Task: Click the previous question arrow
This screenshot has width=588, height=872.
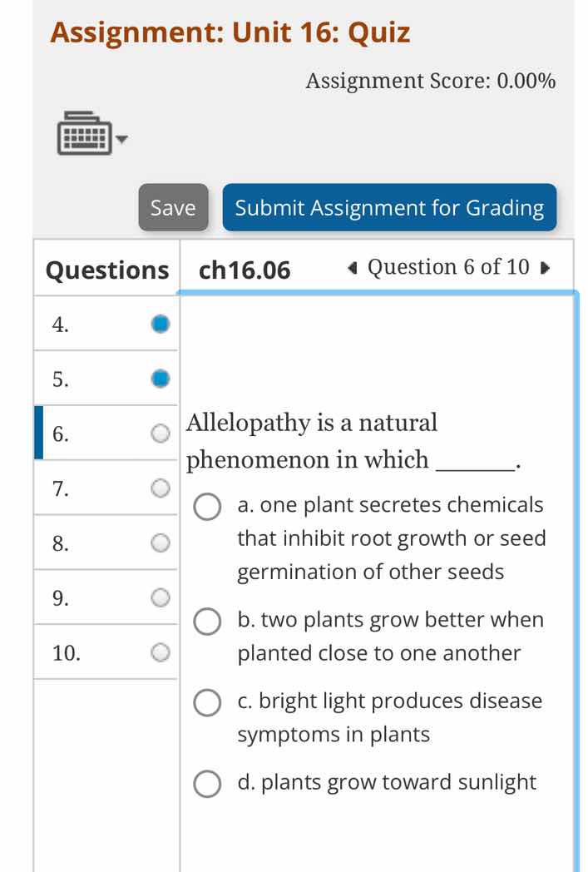Action: pos(351,268)
